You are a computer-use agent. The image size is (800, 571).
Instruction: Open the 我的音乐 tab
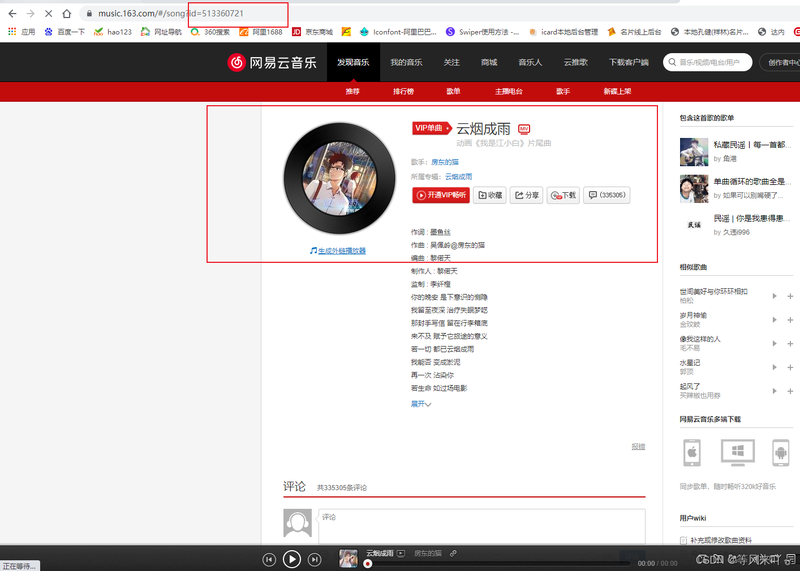[406, 62]
